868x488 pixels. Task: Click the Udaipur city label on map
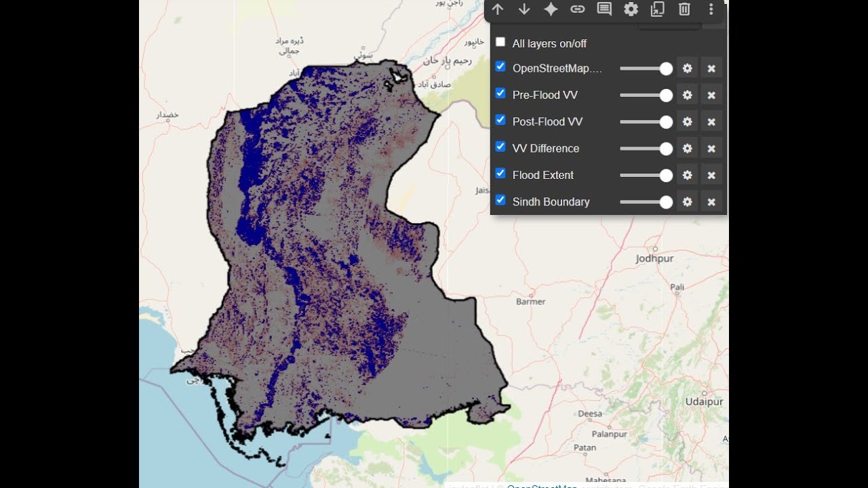[x=705, y=402]
